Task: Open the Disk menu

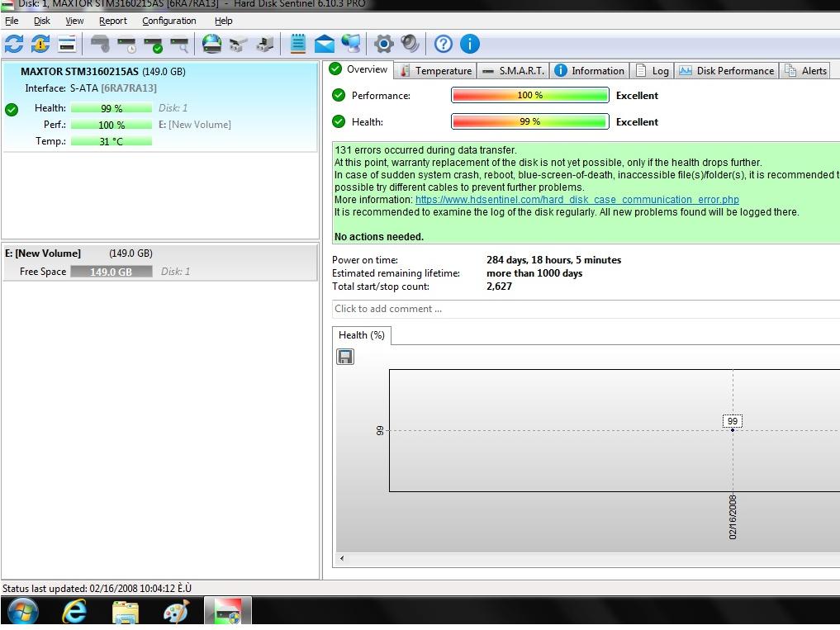Action: (42, 21)
